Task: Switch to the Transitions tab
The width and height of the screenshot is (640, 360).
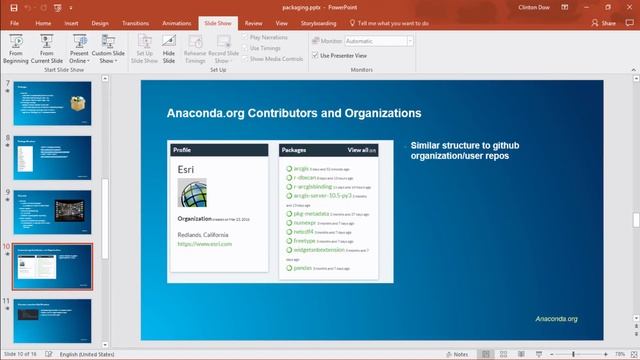Action: pyautogui.click(x=136, y=23)
